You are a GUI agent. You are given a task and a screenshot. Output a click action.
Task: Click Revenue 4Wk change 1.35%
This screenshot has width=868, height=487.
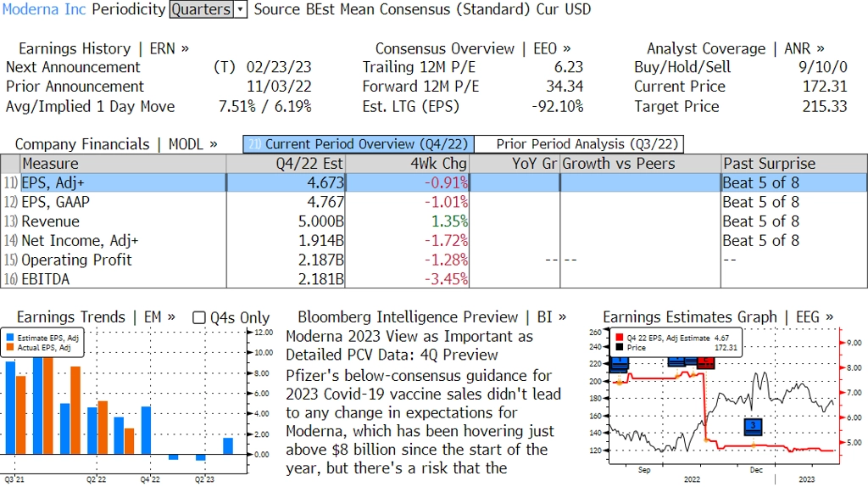(x=449, y=221)
